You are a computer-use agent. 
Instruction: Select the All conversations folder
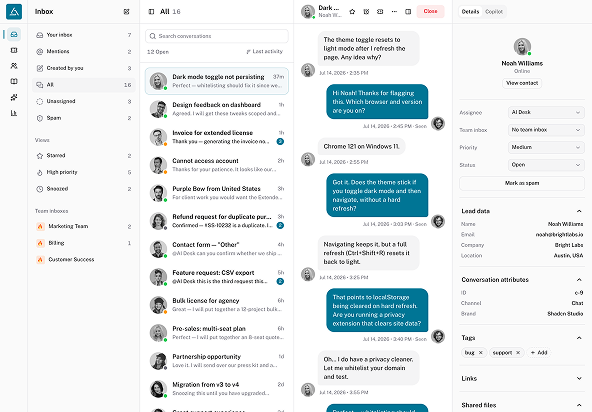click(83, 85)
